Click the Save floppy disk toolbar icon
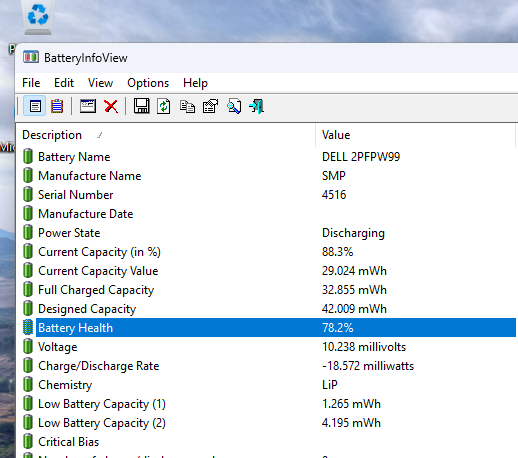 tap(141, 106)
